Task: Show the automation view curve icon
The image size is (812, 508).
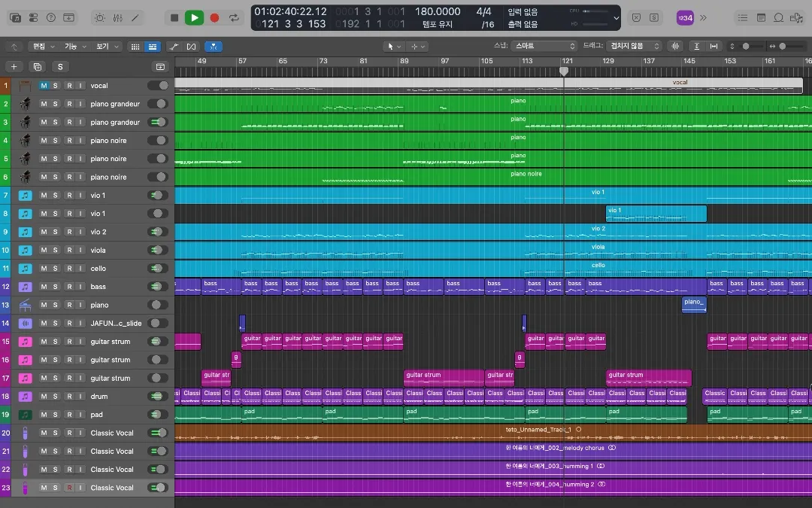Action: click(x=174, y=47)
